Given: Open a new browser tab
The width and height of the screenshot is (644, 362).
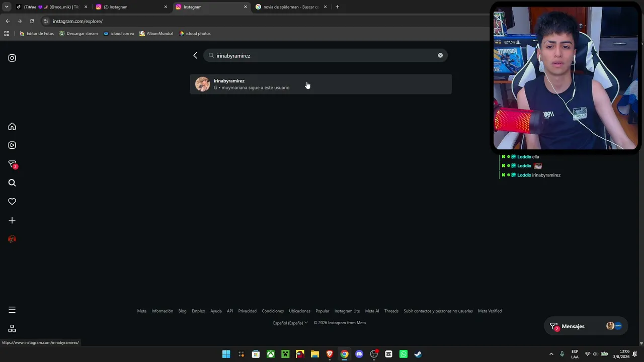Looking at the screenshot, I should point(337,7).
